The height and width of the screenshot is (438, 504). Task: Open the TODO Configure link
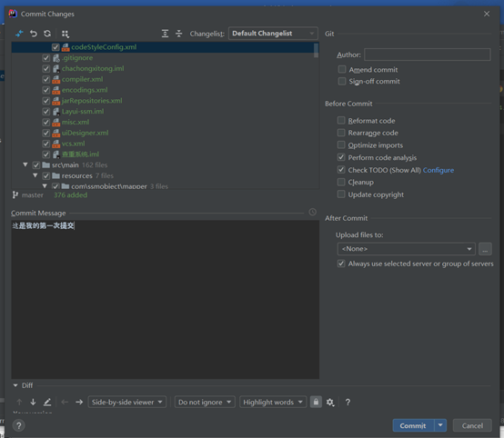click(438, 170)
